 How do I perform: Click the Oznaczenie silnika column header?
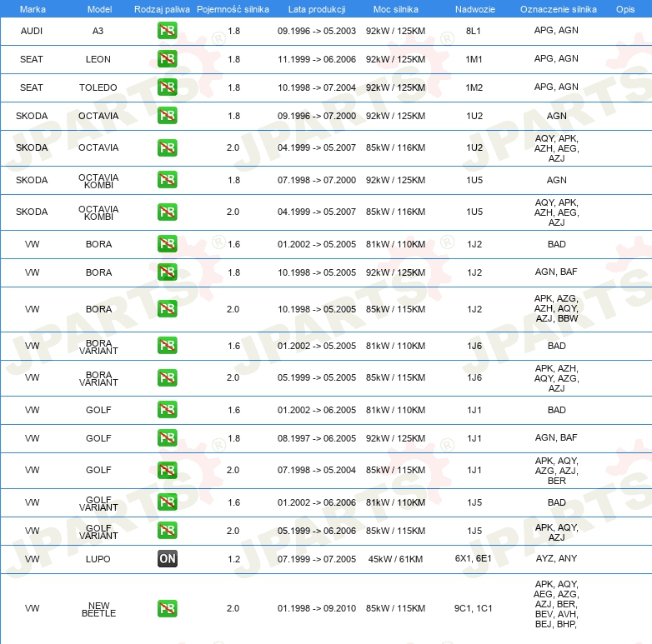click(559, 9)
